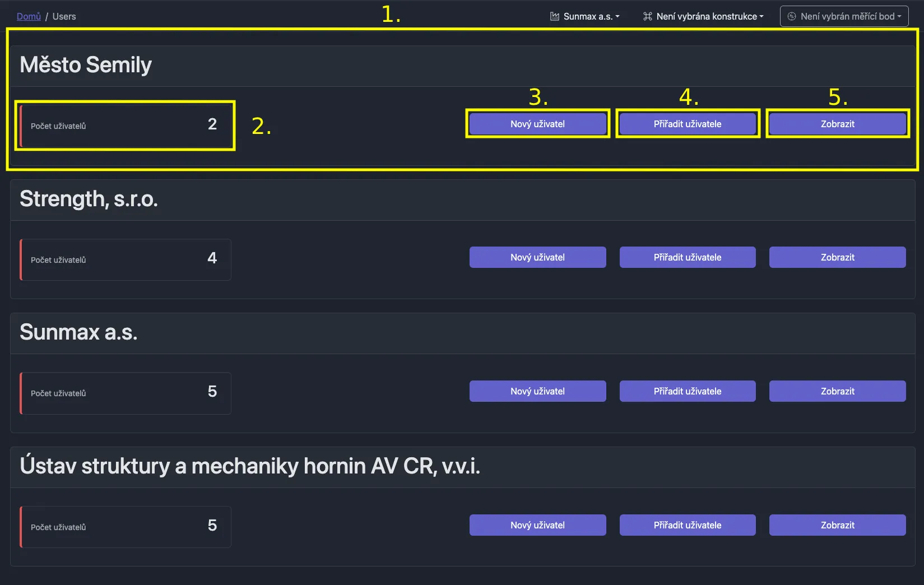Click Zobrazit in the Strength, s.r.o. section

point(837,257)
